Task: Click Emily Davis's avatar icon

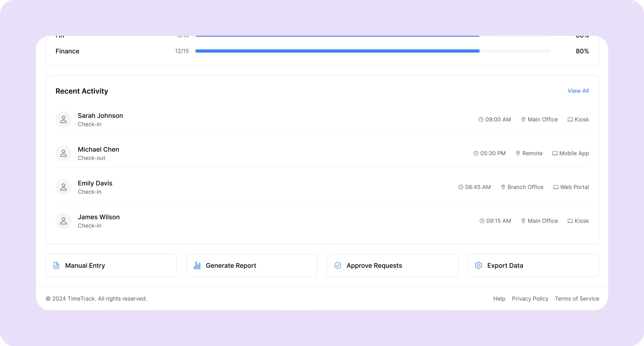Action: point(63,187)
